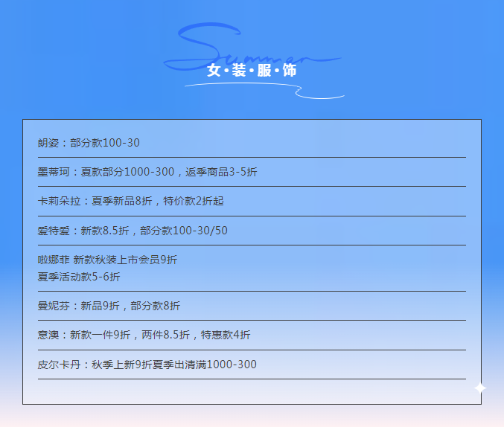Click the 意澳：新款一件9折 promotion line
Viewport: 504px width, 427px height.
coord(144,335)
